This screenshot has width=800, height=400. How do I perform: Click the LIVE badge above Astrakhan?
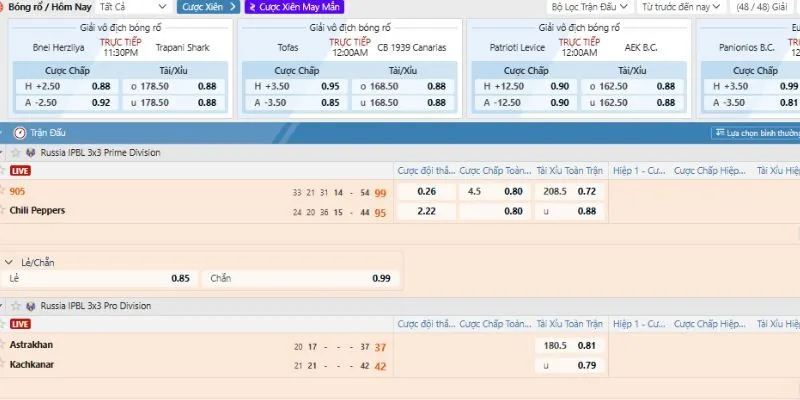(x=20, y=324)
